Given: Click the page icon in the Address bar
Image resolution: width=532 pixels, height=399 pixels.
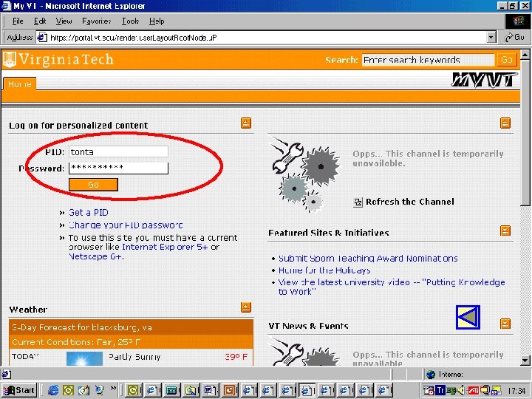Looking at the screenshot, I should click(41, 37).
